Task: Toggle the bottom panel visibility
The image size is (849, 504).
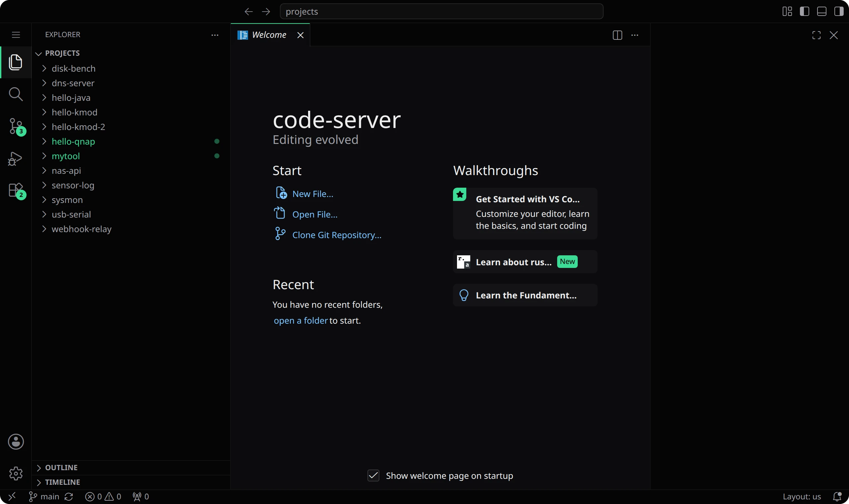Action: (x=822, y=12)
